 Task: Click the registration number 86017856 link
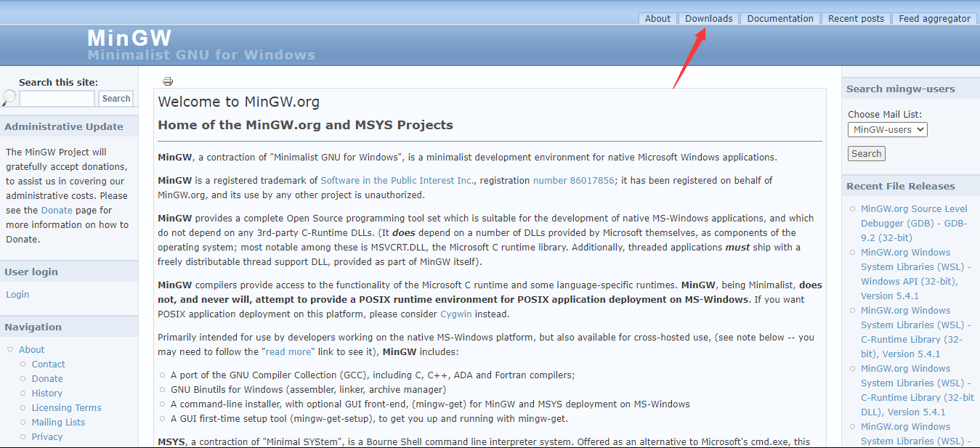coord(574,180)
